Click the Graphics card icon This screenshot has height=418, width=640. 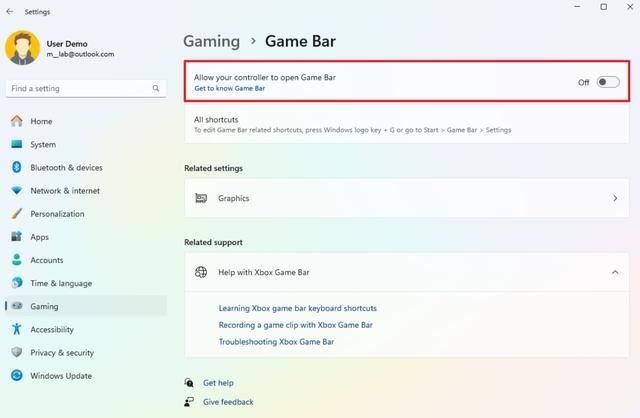pyautogui.click(x=201, y=198)
